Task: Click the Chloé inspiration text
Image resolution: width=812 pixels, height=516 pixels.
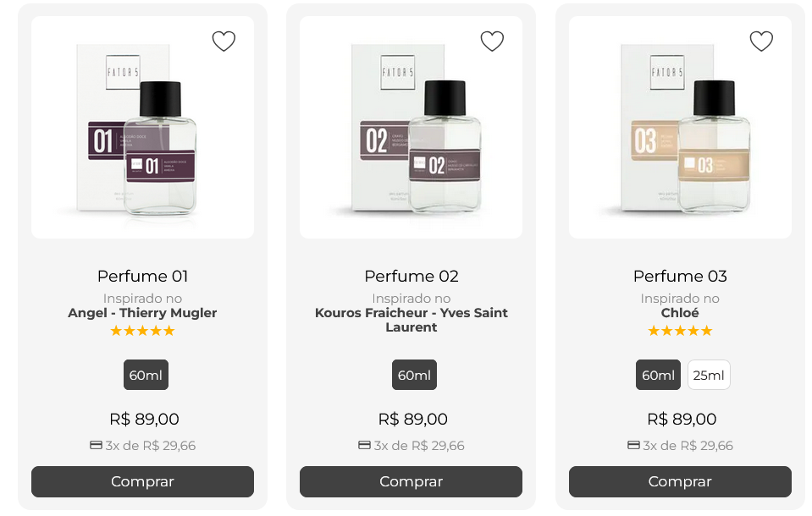Action: click(x=680, y=312)
